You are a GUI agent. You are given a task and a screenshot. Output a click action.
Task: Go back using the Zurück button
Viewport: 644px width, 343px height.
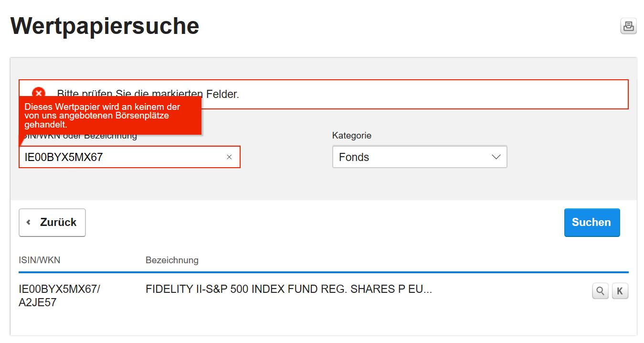point(52,223)
